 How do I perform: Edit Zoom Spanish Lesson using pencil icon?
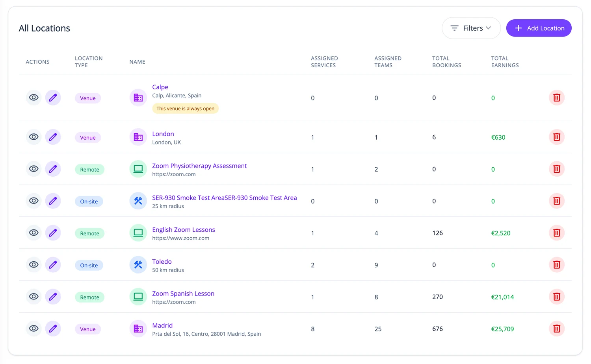[53, 296]
